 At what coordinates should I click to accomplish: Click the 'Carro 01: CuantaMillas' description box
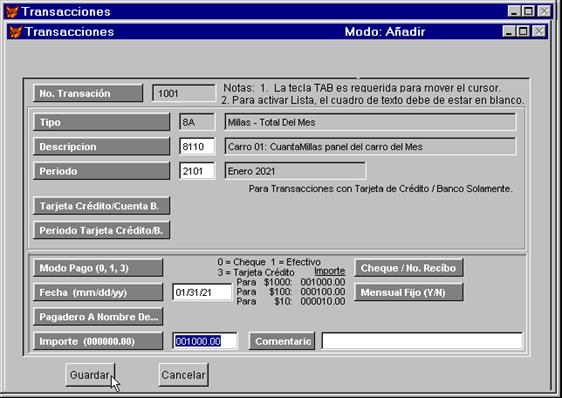[370, 147]
